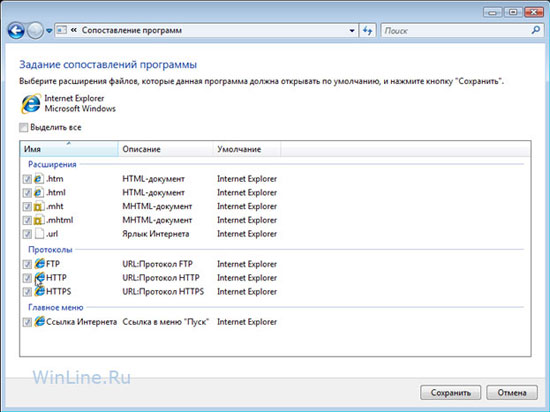Viewport: 550px width, 412px height.
Task: Toggle the .html checkbox
Action: tap(27, 193)
